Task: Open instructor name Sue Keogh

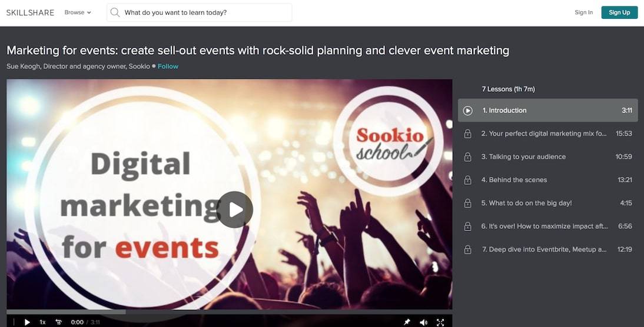Action: coord(24,66)
